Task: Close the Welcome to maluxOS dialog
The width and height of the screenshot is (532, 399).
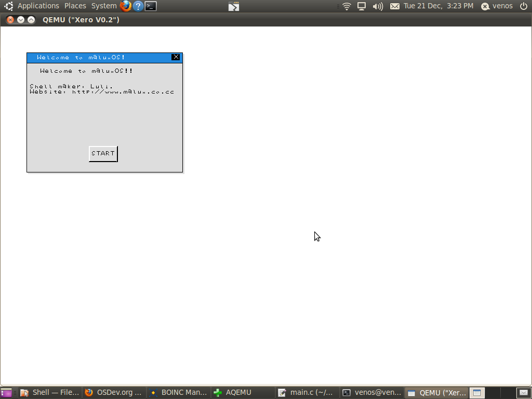Action: [x=176, y=57]
